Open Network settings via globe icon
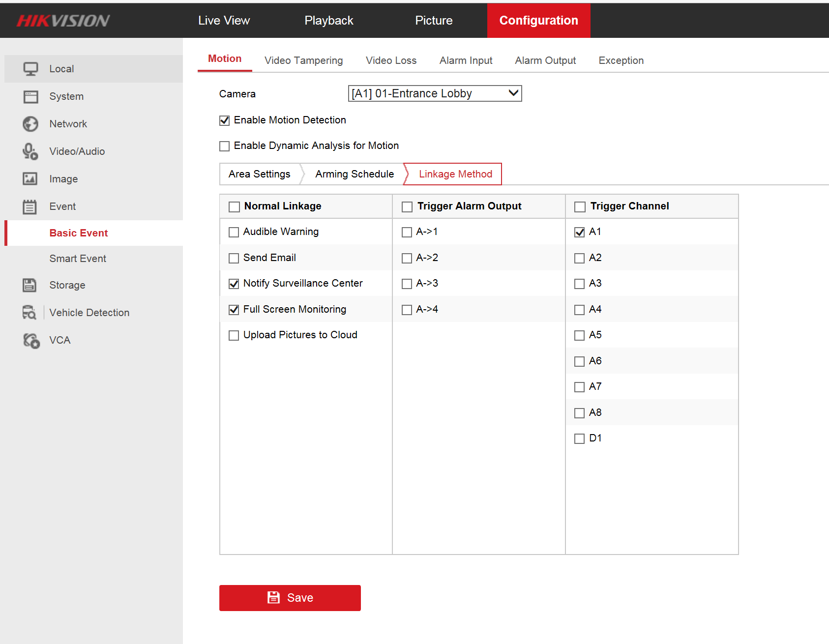The height and width of the screenshot is (644, 829). pos(30,124)
